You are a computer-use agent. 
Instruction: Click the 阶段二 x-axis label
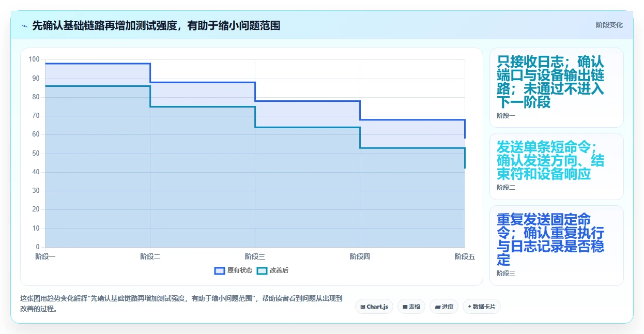pyautogui.click(x=150, y=256)
